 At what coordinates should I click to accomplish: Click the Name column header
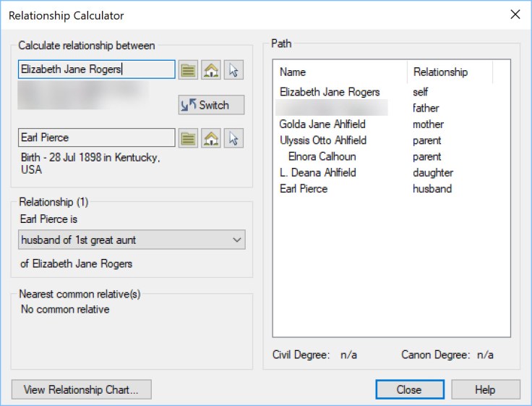click(340, 72)
